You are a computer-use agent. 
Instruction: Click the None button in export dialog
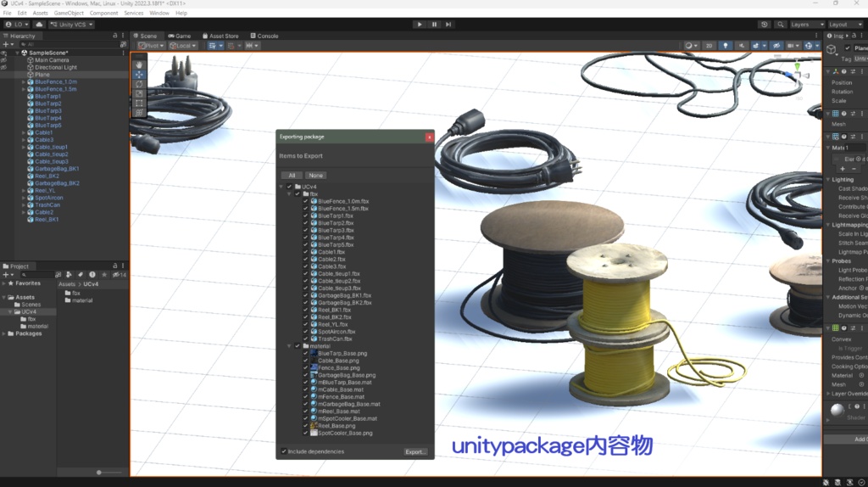pyautogui.click(x=315, y=175)
